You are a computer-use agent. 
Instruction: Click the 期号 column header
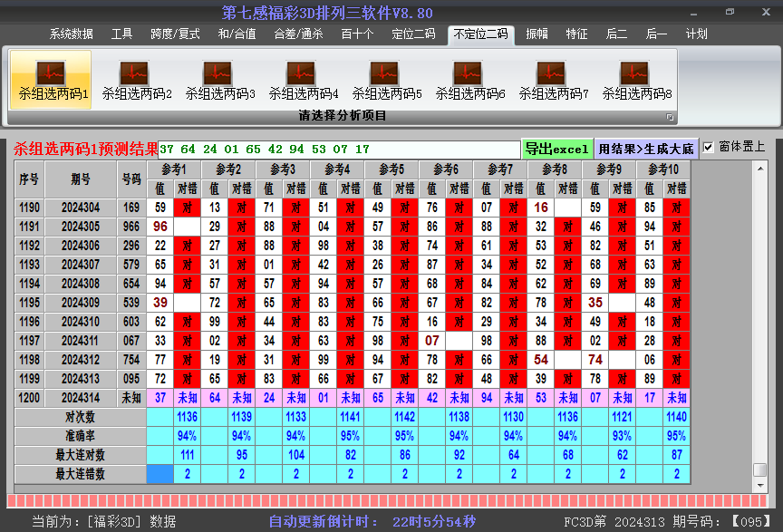(x=81, y=179)
